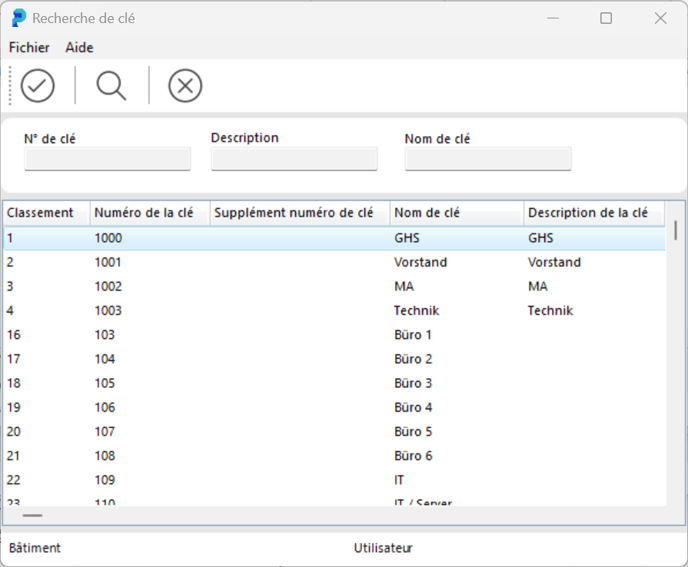The width and height of the screenshot is (688, 567).
Task: Open the Aide menu
Action: click(x=79, y=47)
